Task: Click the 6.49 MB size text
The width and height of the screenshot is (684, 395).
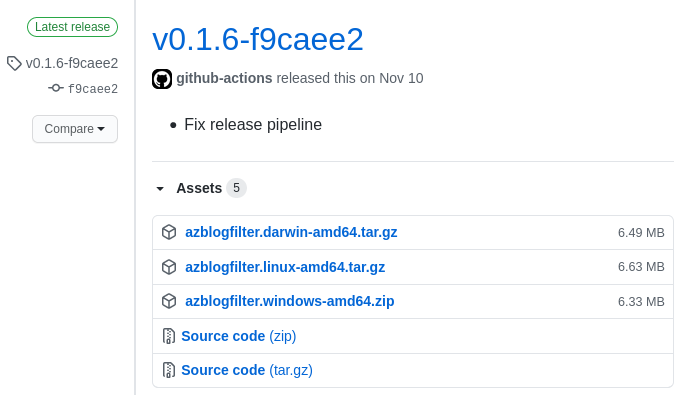Action: coord(641,233)
